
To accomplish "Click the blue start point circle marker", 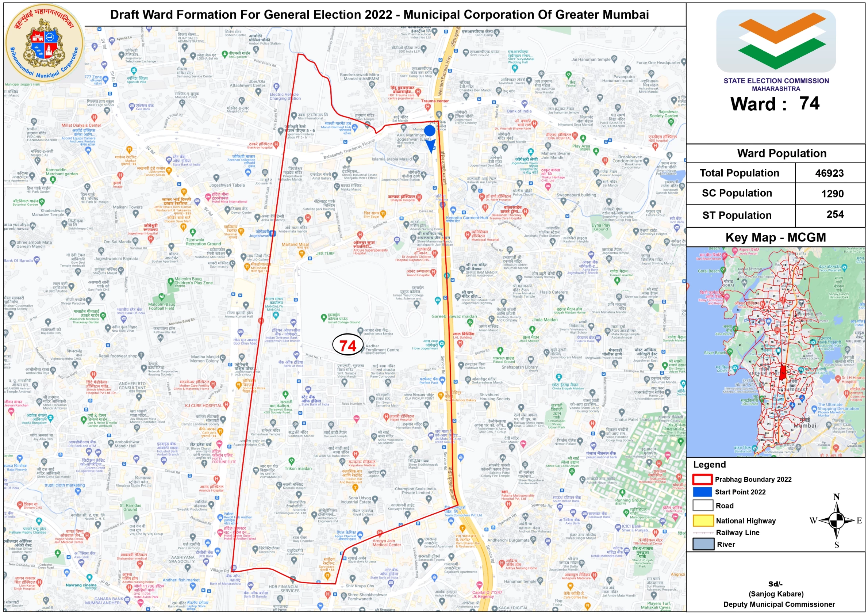I will click(x=430, y=131).
